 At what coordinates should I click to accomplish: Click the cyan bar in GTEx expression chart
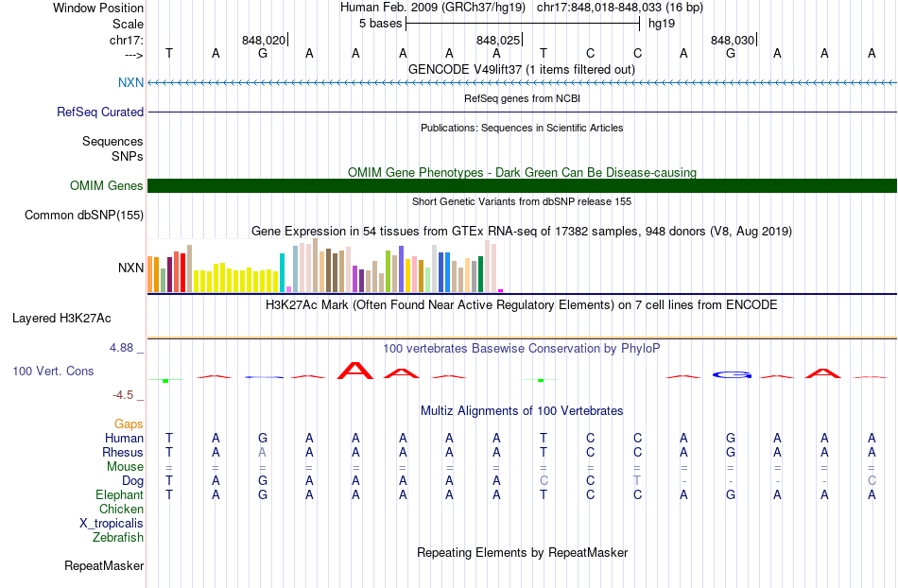pyautogui.click(x=282, y=272)
